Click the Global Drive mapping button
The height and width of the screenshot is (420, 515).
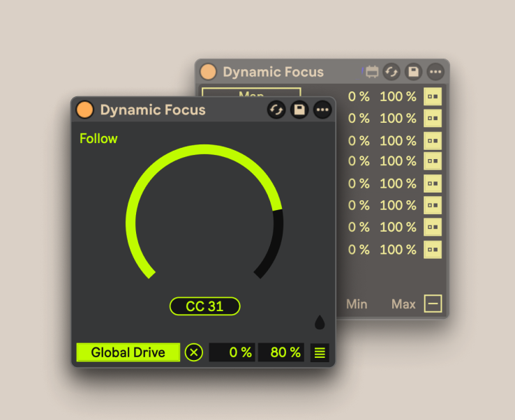[x=128, y=352]
